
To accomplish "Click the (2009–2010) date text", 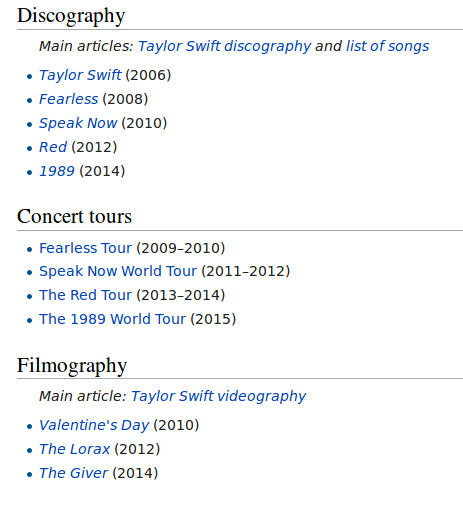I will pos(181,248).
